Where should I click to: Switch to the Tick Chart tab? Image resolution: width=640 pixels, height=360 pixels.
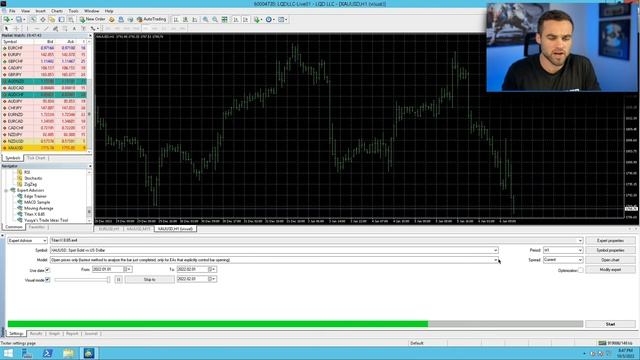pyautogui.click(x=36, y=158)
